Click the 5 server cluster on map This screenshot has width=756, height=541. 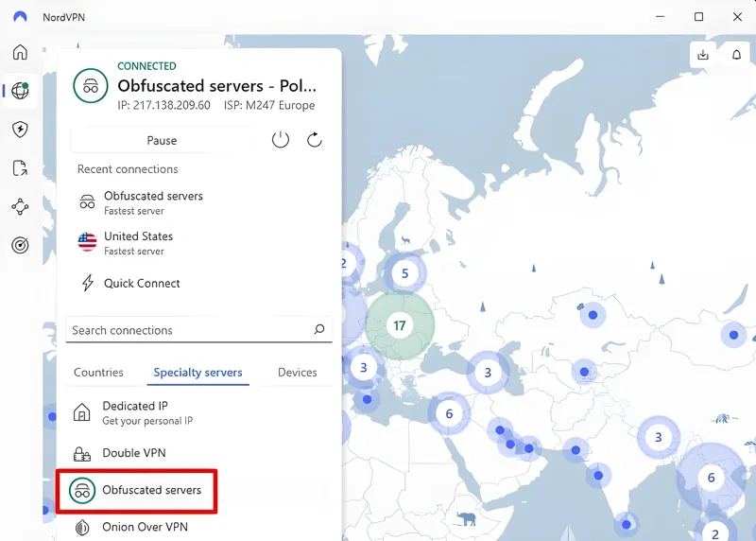pyautogui.click(x=405, y=273)
